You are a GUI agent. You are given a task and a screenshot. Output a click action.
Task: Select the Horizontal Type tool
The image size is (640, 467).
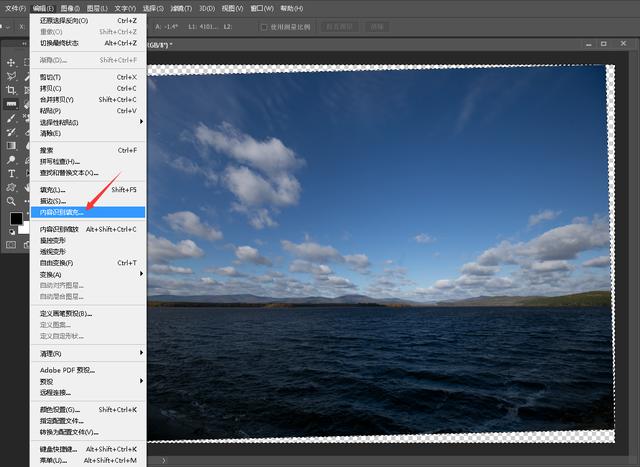coord(12,173)
